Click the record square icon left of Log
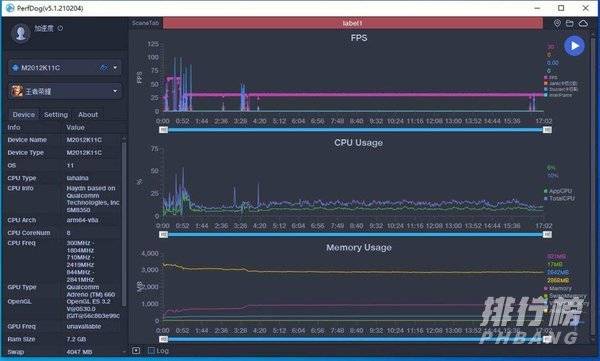This screenshot has width=600, height=361. tap(136, 350)
